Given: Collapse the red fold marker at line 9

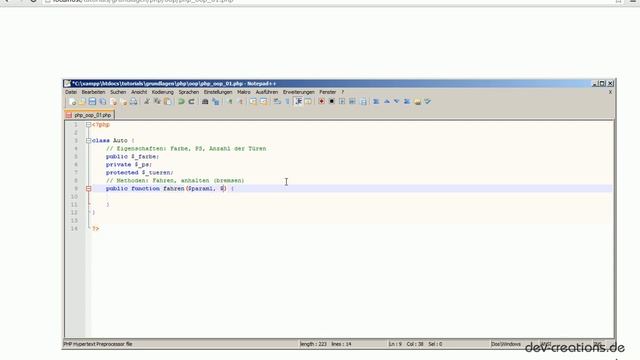Looking at the screenshot, I should click(x=89, y=189).
